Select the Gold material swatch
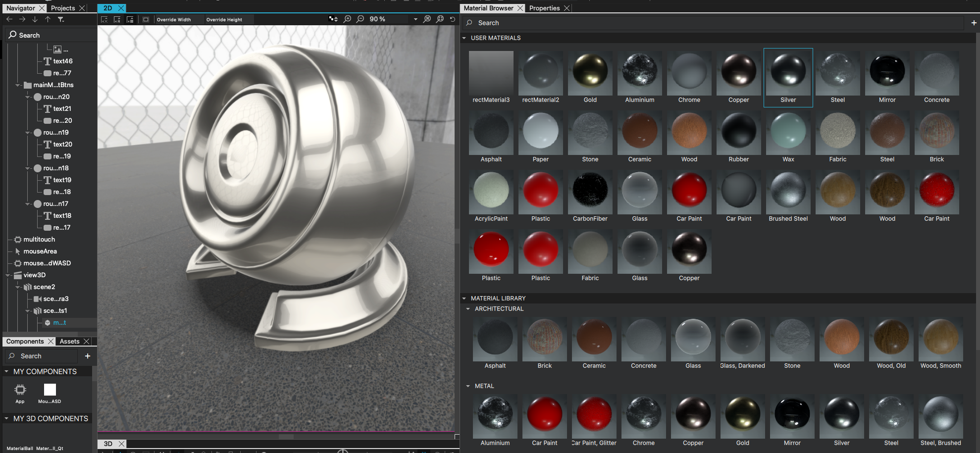 pyautogui.click(x=590, y=73)
